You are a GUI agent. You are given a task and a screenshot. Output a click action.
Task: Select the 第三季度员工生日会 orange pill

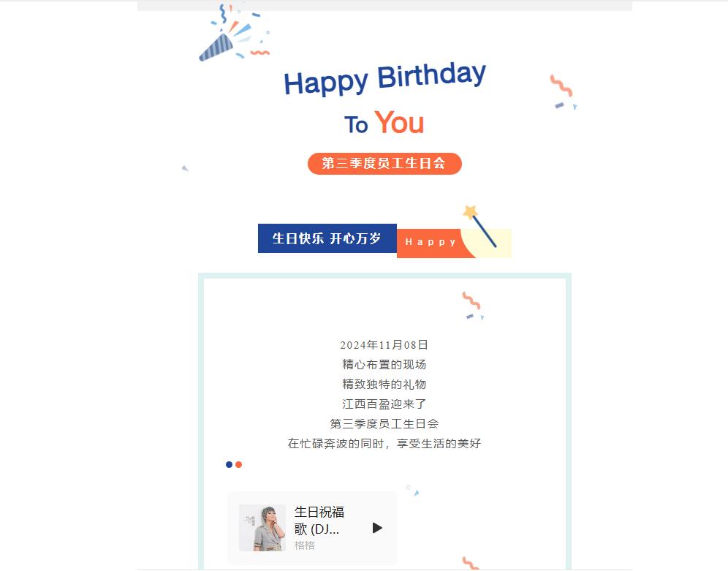tap(384, 164)
